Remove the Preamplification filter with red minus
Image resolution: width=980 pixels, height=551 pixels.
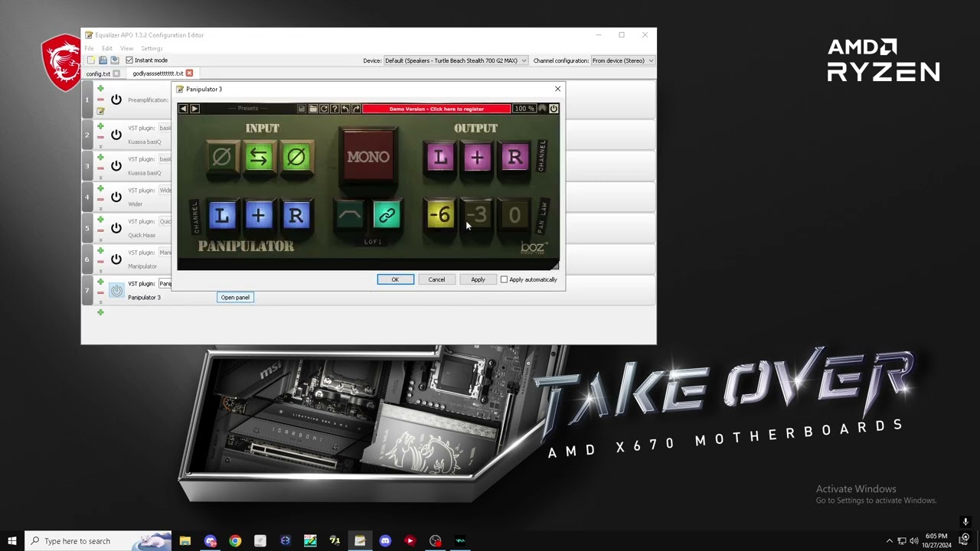(x=100, y=99)
